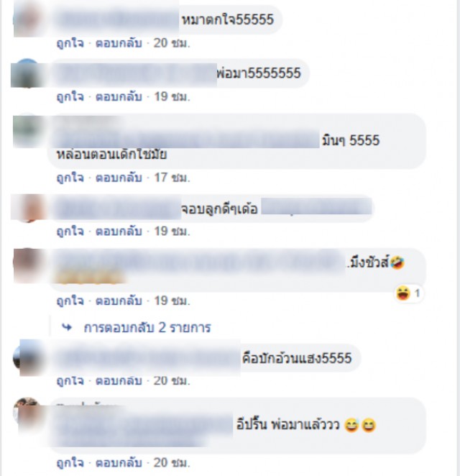This screenshot has width=460, height=476.
Task: Open the avatar of the อีปริ้น พ่อมาแล้ววว commenter
Action: pos(28,411)
